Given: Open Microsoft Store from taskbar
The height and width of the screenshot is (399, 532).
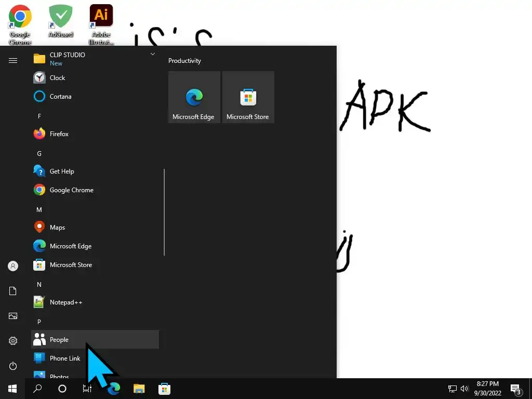Looking at the screenshot, I should click(165, 389).
